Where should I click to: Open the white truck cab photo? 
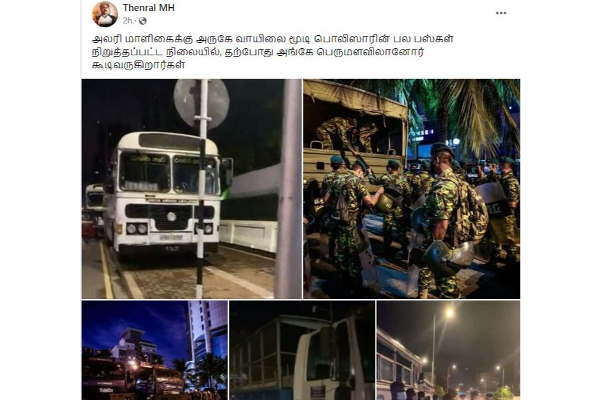302,350
